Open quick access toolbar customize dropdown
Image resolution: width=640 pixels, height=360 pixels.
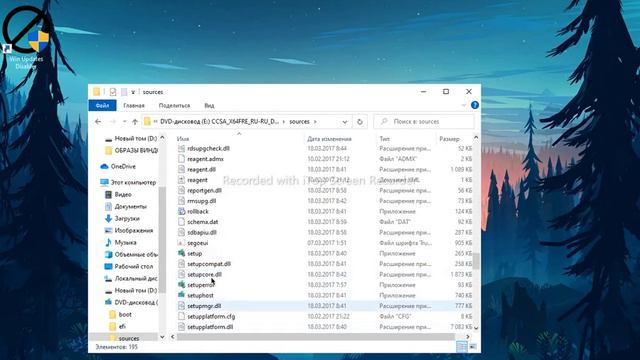pos(133,92)
